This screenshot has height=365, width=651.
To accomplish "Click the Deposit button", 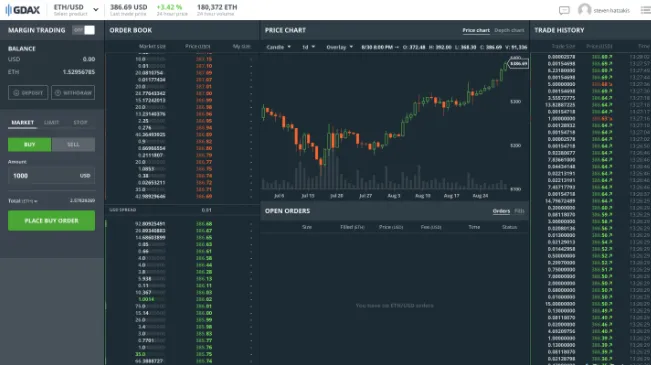I will coord(28,93).
